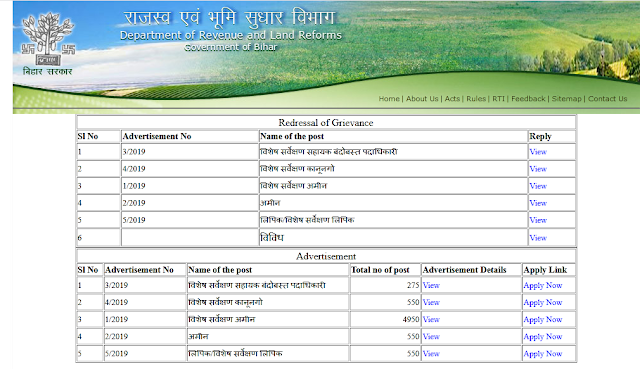This screenshot has width=640, height=369.
Task: Click the Reply column header
Action: (x=540, y=136)
